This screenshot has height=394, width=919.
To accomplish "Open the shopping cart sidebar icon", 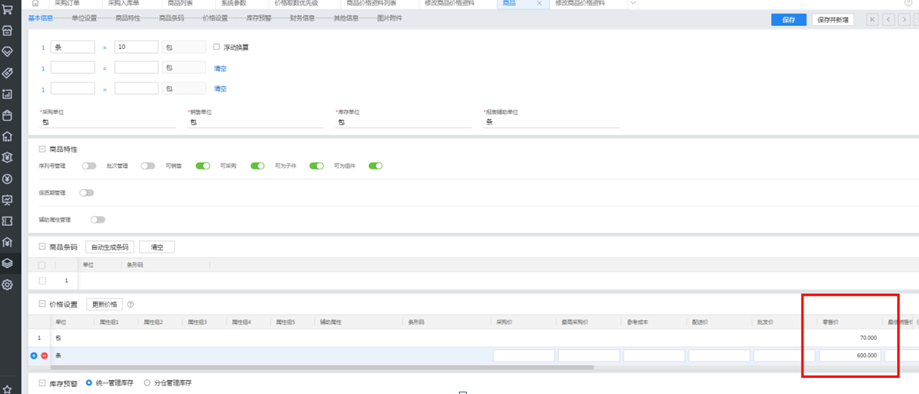I will (8, 10).
